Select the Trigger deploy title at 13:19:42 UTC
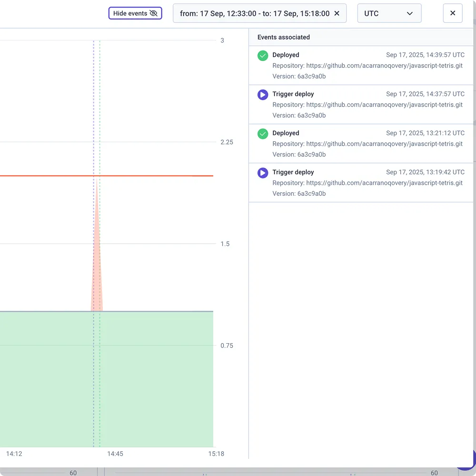 click(x=293, y=172)
